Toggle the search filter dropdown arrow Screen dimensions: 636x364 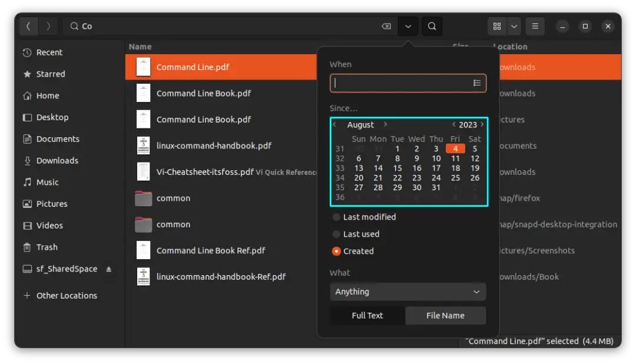click(x=408, y=26)
